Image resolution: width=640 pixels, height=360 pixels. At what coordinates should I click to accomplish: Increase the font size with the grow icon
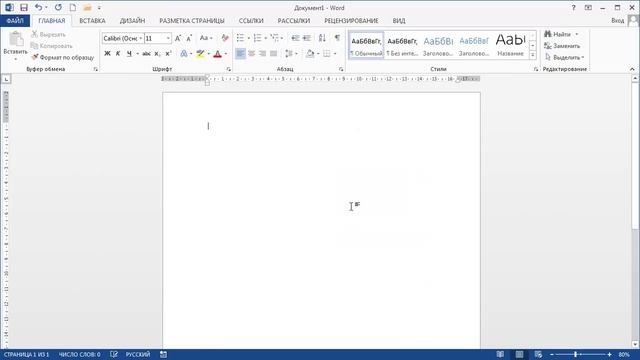pos(178,38)
